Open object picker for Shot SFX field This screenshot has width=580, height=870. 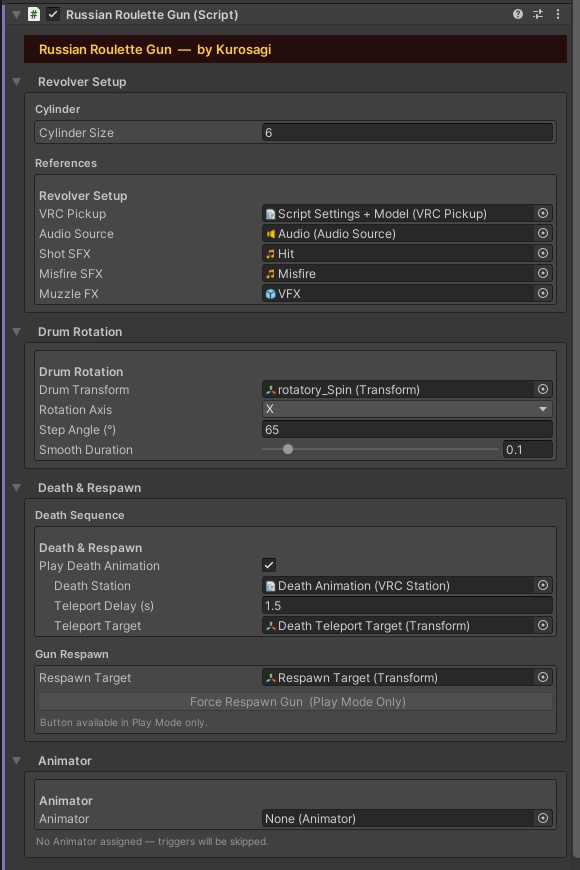(543, 253)
